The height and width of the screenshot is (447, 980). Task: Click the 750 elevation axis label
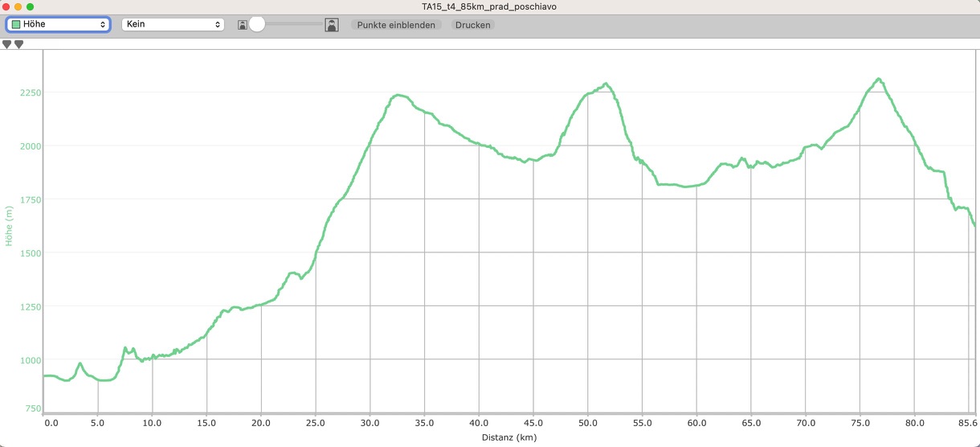click(x=33, y=408)
